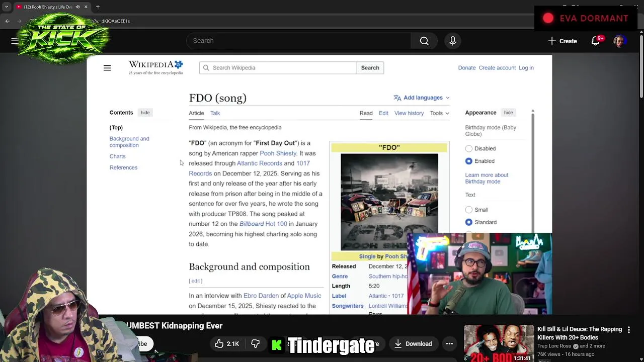This screenshot has height=362, width=644.
Task: Open Wikipedia main menu hamburger icon
Action: click(x=107, y=68)
